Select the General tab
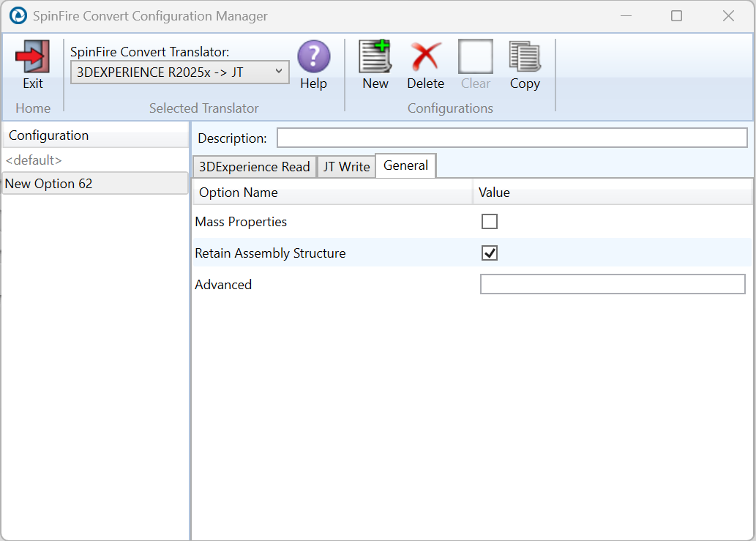This screenshot has width=756, height=541. click(x=406, y=166)
